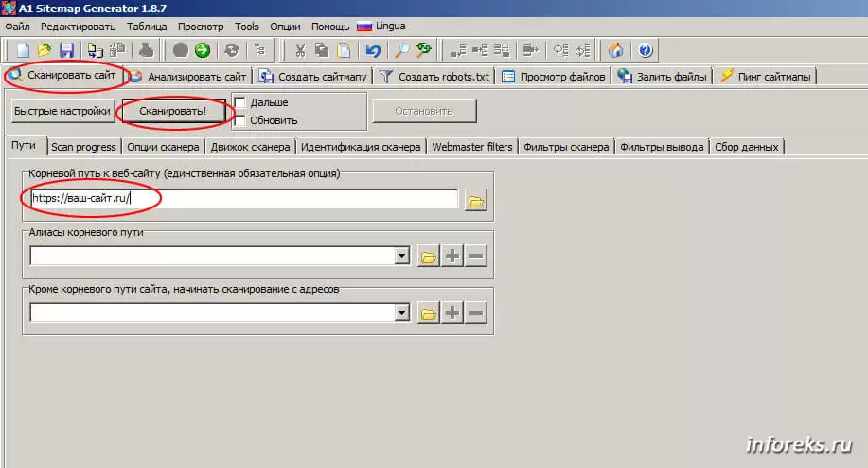Open the "Создать robots.txt" tab
This screenshot has width=868, height=468.
434,77
